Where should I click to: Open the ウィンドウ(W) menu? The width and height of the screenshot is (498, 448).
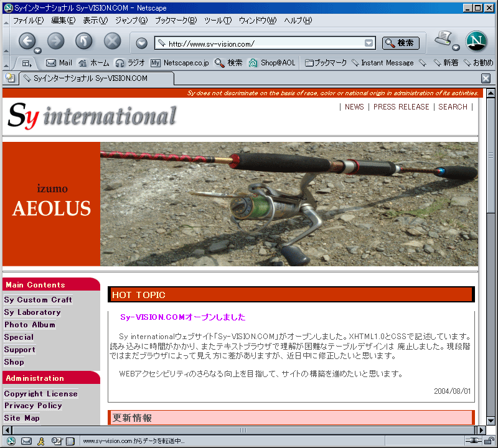[x=258, y=21]
